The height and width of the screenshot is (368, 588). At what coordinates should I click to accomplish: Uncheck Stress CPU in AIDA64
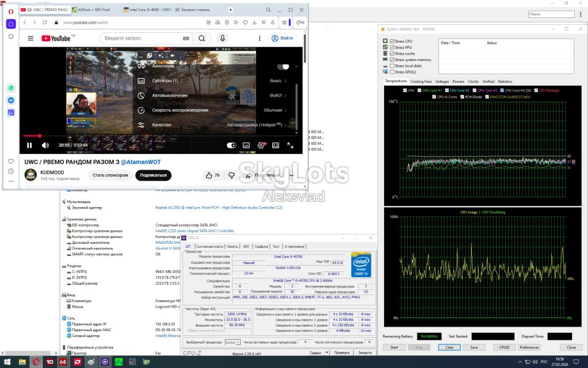pyautogui.click(x=392, y=41)
